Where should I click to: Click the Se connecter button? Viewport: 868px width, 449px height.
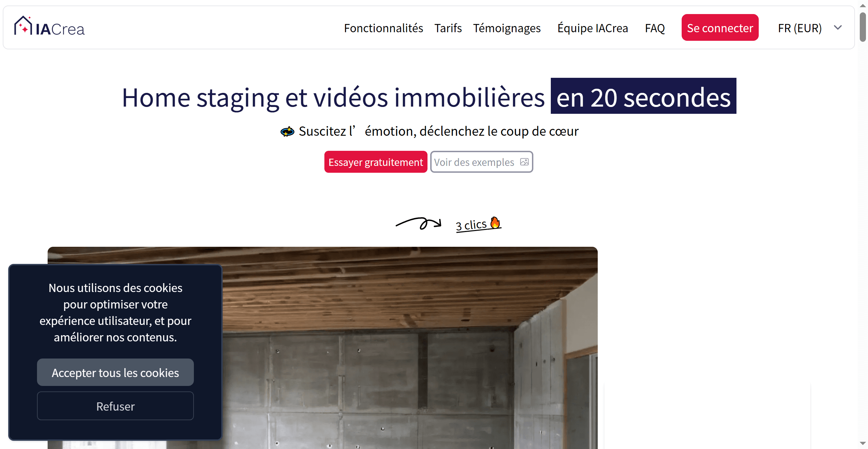[720, 28]
